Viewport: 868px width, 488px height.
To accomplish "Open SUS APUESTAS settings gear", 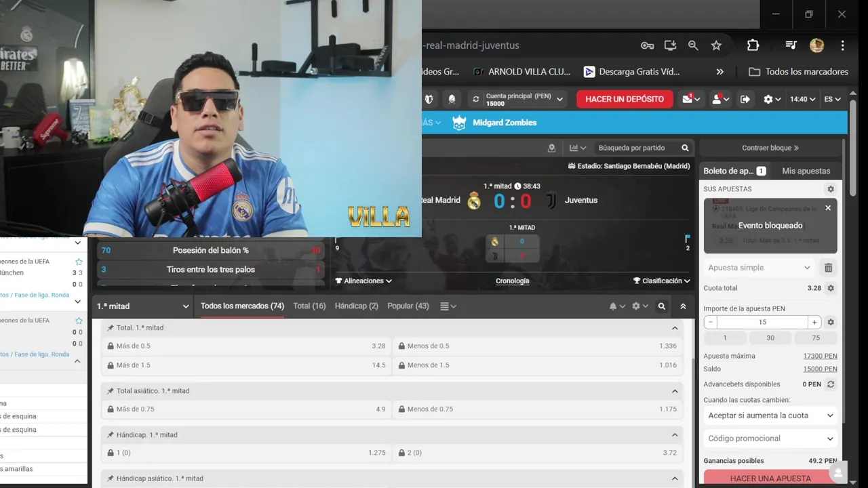I will pos(831,189).
